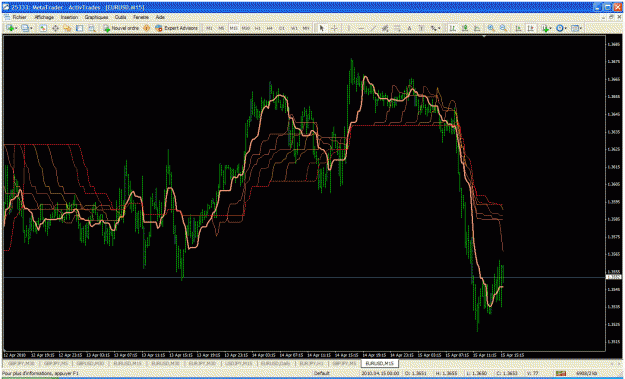Choose the equidistant channel tool

point(385,28)
